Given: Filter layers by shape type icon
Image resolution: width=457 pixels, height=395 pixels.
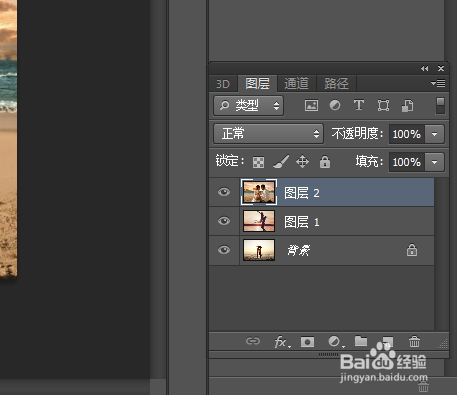Looking at the screenshot, I should click(383, 106).
